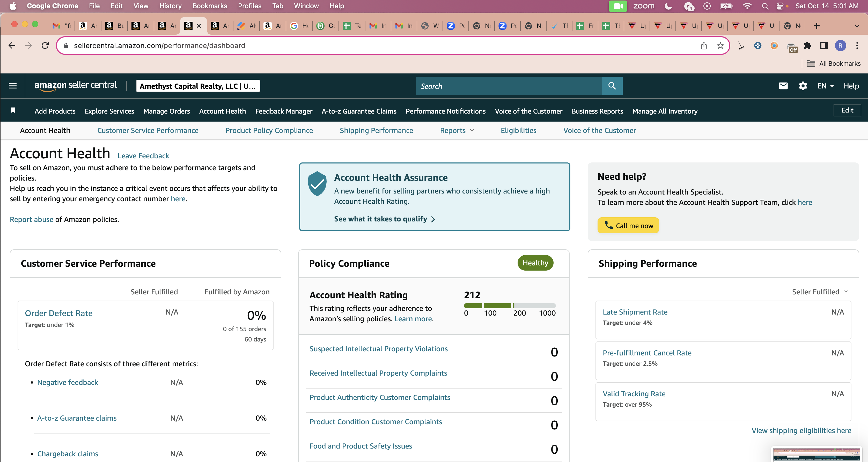Click the Leave Feedback link
Image resolution: width=868 pixels, height=462 pixels.
pyautogui.click(x=143, y=155)
